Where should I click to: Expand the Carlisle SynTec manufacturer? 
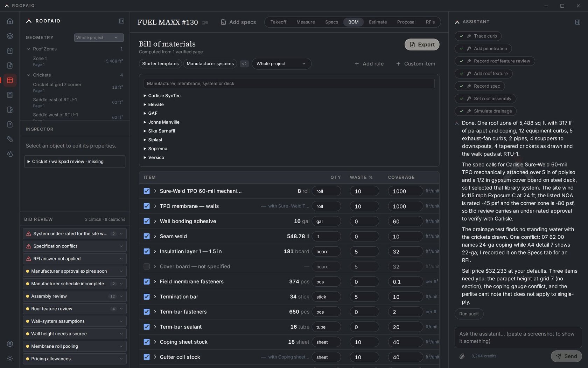tap(162, 96)
